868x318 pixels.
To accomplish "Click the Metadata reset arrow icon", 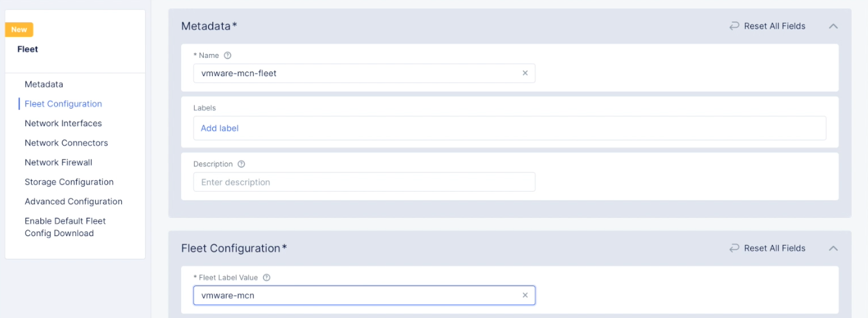I will [735, 27].
